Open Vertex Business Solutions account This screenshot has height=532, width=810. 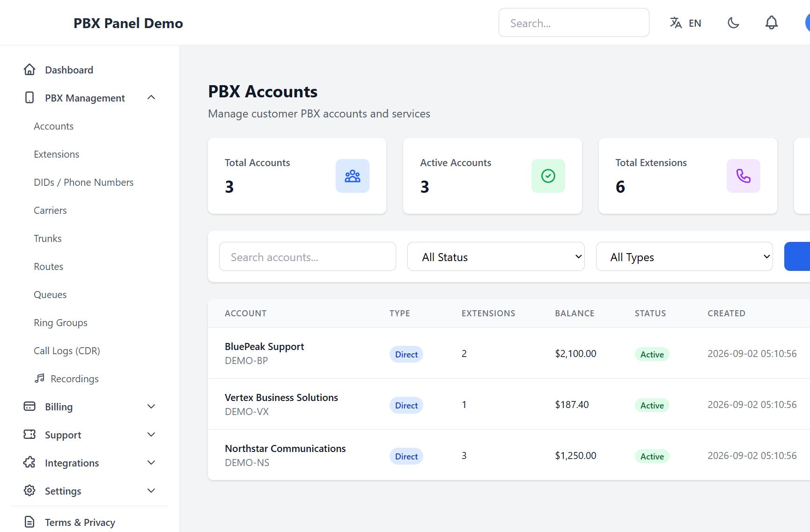[281, 398]
